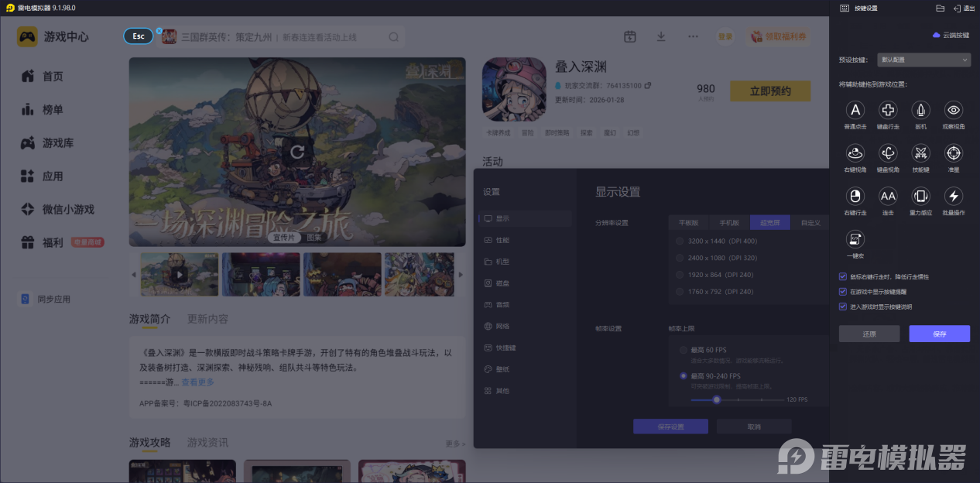
Task: Open the three-dot more menu icon
Action: (x=693, y=36)
